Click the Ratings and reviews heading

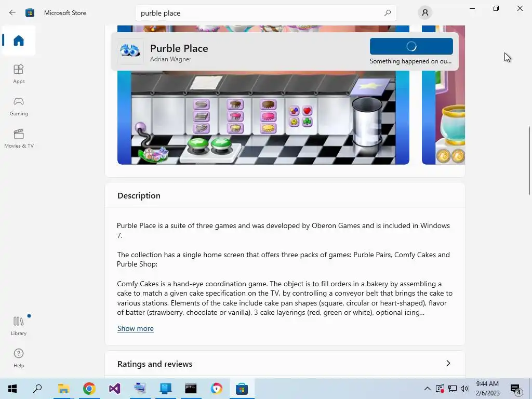[x=155, y=364]
